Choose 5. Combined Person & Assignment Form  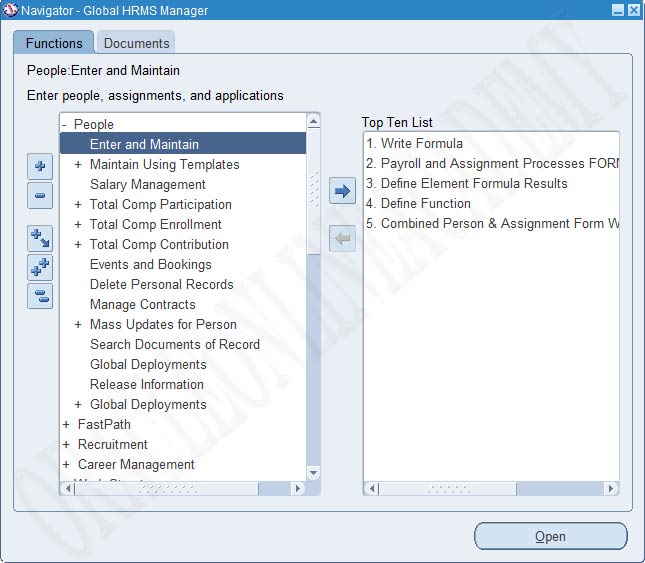tap(492, 223)
